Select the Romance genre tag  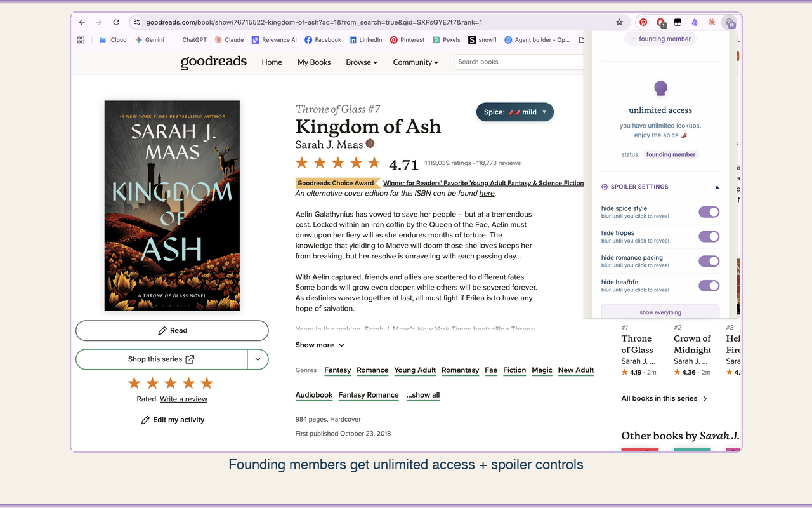tap(372, 370)
